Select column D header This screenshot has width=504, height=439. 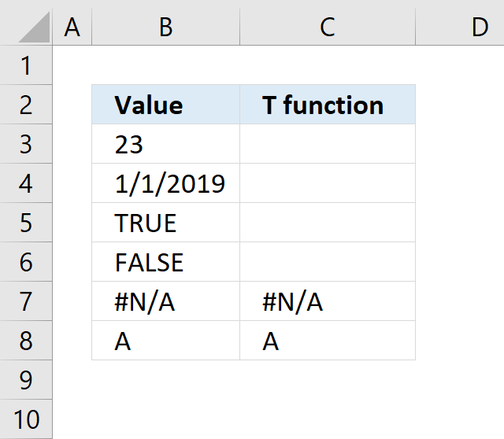click(460, 26)
